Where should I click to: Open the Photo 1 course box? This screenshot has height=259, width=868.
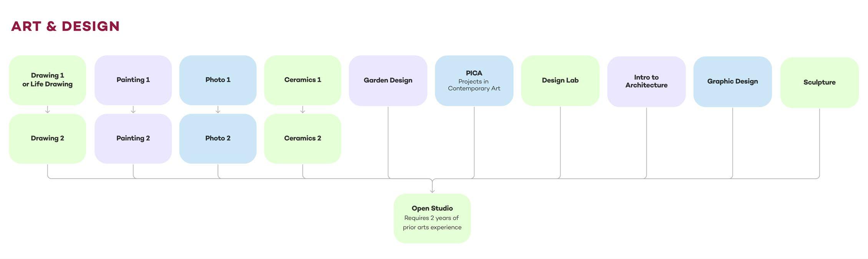point(218,80)
